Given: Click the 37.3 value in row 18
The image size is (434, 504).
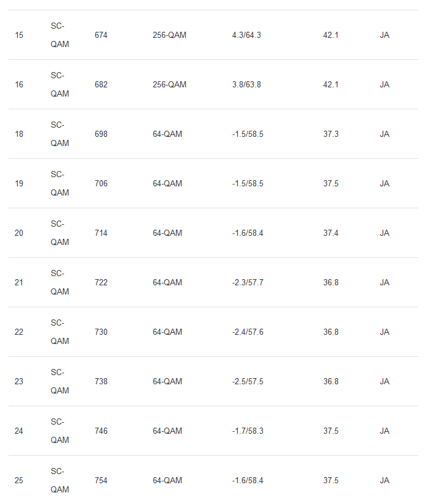Looking at the screenshot, I should tap(331, 134).
